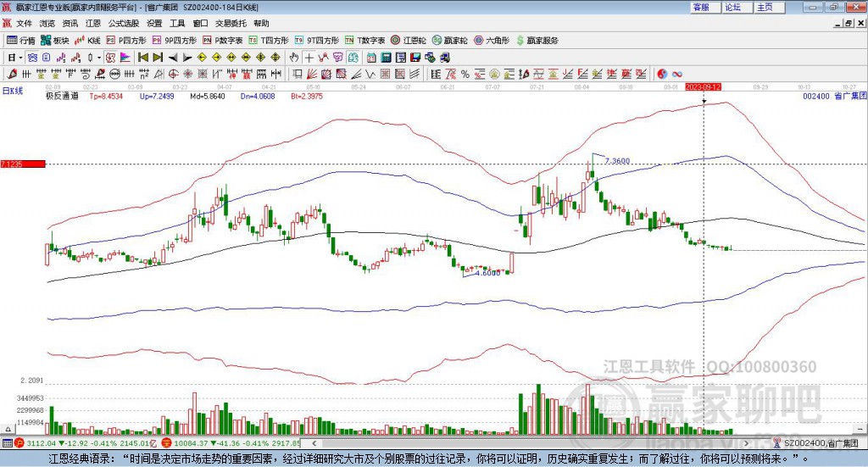The image size is (868, 467).
Task: Open 9P四方形 tool
Action: pyautogui.click(x=175, y=41)
